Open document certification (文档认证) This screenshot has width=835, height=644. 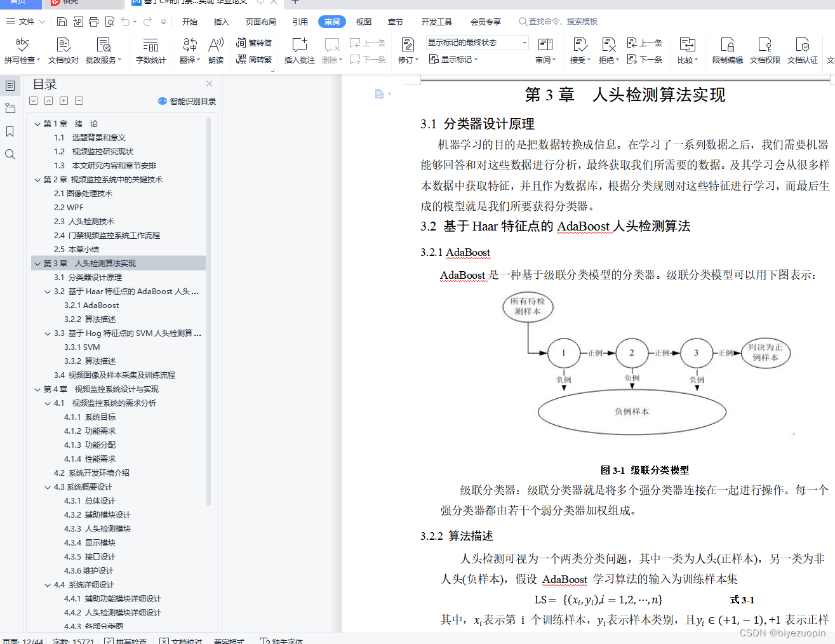coord(803,51)
